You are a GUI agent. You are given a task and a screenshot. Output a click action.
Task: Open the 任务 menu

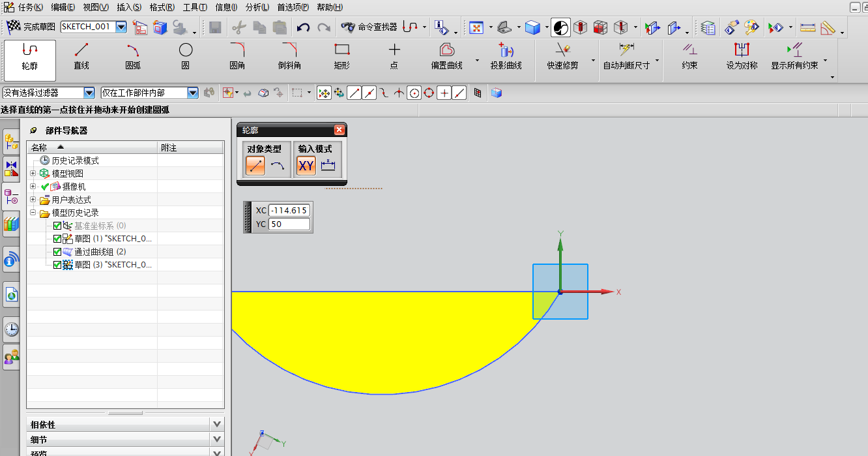coord(30,7)
